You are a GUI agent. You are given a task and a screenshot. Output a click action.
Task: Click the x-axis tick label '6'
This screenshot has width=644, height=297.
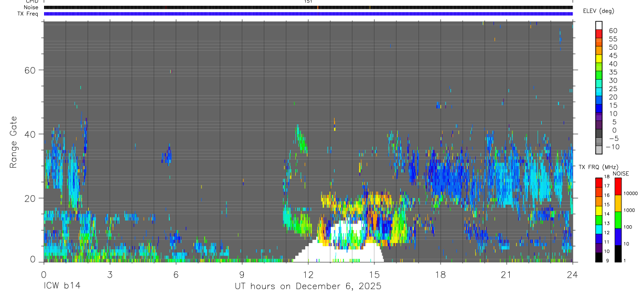coord(176,274)
